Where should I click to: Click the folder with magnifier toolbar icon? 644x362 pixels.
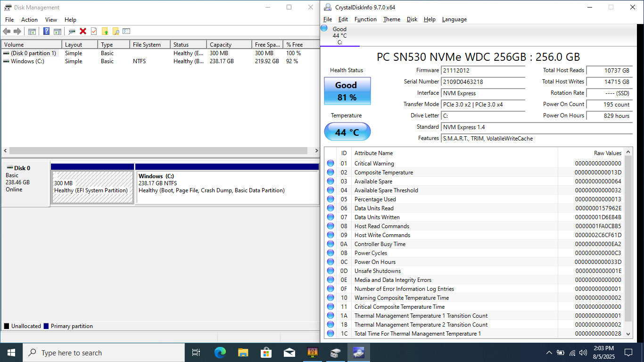pos(116,32)
